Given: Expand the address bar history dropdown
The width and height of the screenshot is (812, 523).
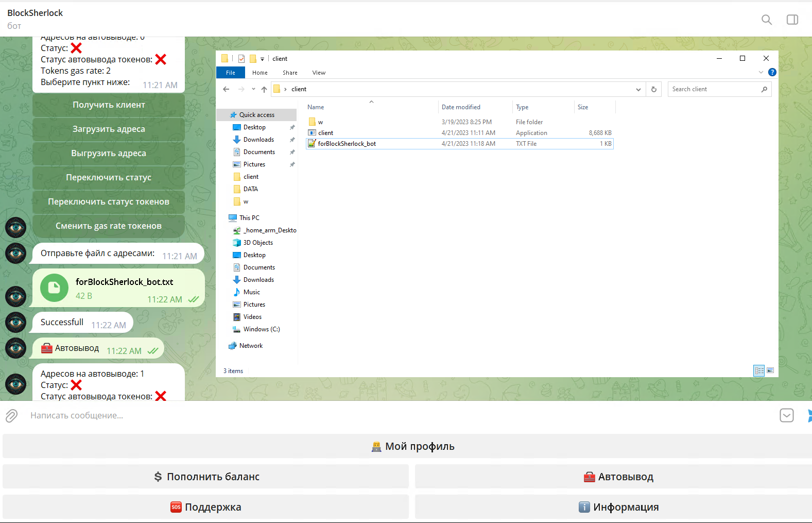Looking at the screenshot, I should click(638, 89).
